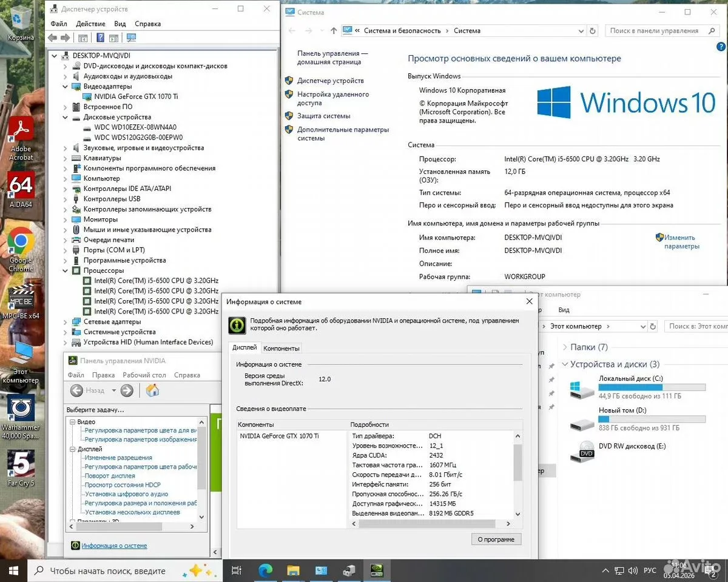Viewport: 728px width, 582px height.
Task: Select WDC WD10EZEX-08WN4A0 disk entry
Action: click(135, 127)
